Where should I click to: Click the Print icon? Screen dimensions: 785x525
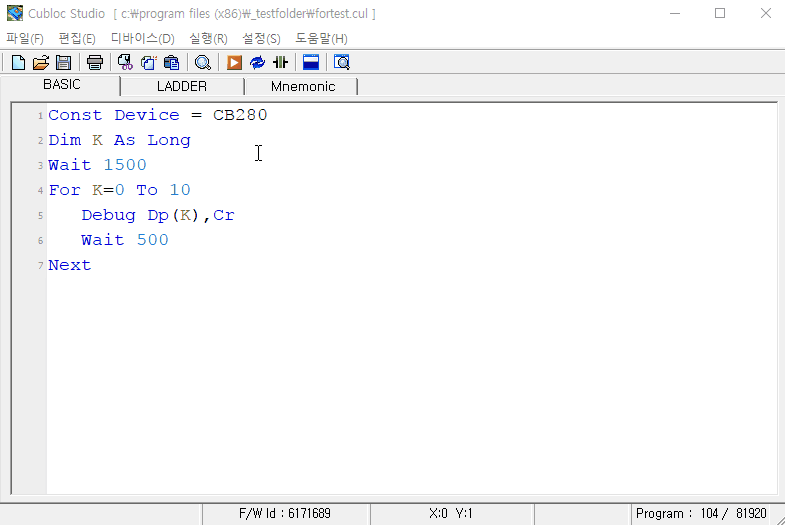pyautogui.click(x=95, y=63)
